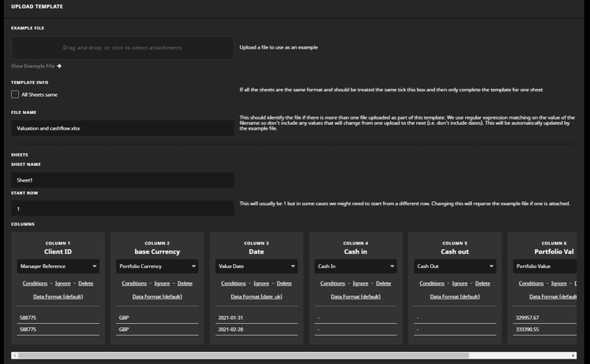
Task: Ignore the Date column
Action: tap(261, 283)
